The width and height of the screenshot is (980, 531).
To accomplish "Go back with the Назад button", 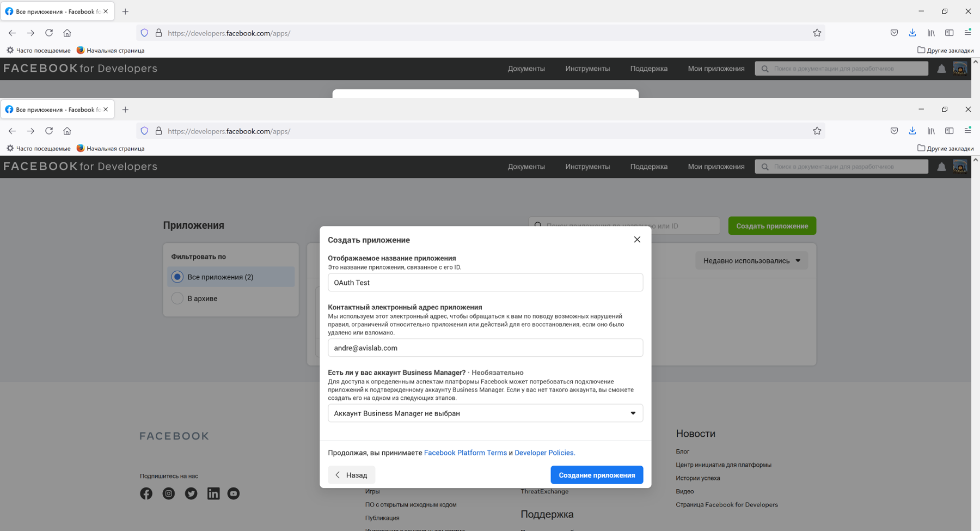I will [x=351, y=475].
